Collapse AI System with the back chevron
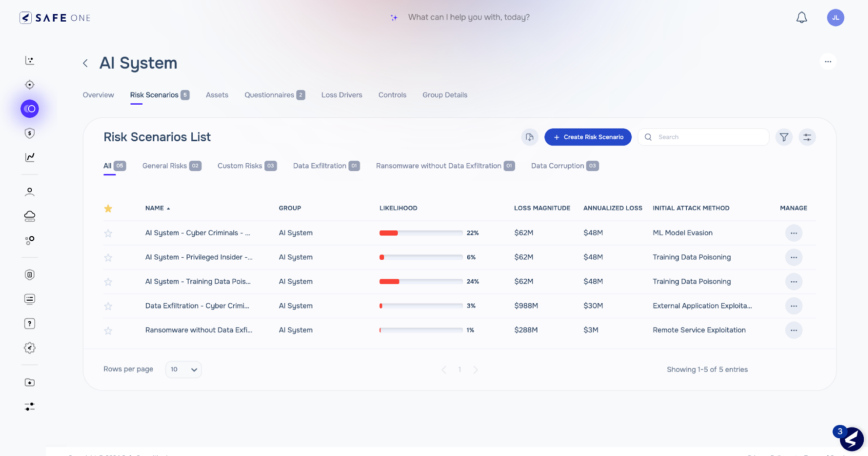Screen dimensions: 868x456 [85, 63]
